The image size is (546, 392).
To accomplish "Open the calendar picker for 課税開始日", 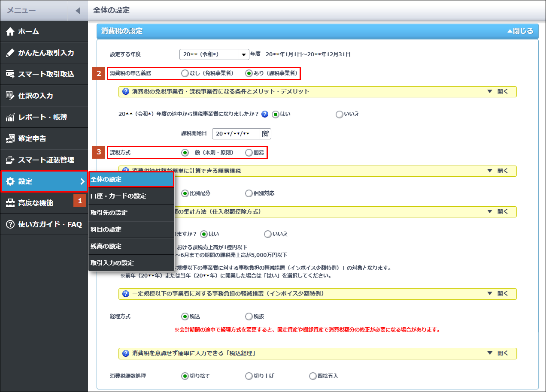I will (265, 134).
